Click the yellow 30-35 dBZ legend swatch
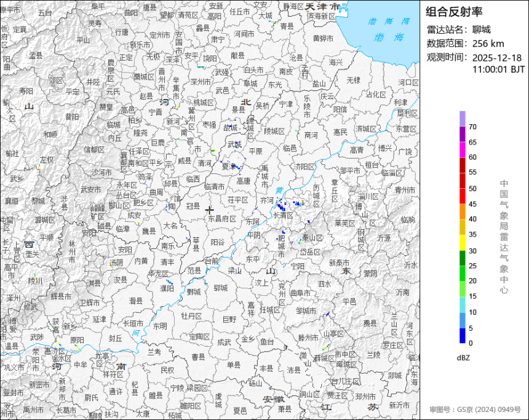The width and height of the screenshot is (529, 420). click(462, 242)
